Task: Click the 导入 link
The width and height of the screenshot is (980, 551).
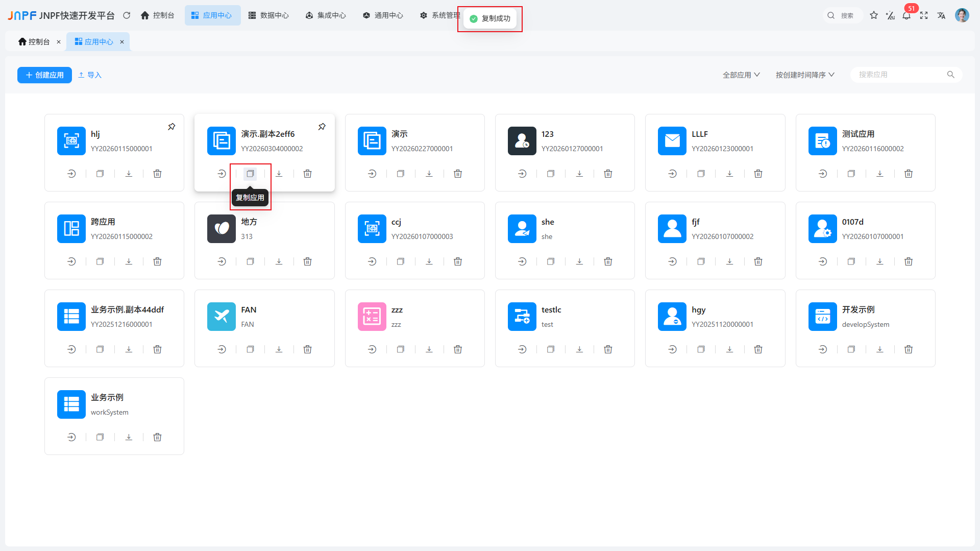Action: 90,75
